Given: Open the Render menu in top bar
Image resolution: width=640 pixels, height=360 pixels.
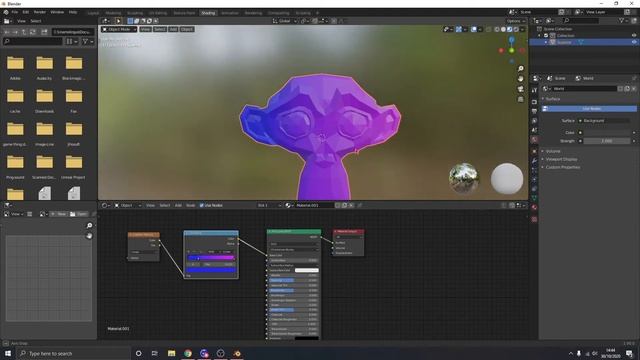Looking at the screenshot, I should tap(40, 12).
